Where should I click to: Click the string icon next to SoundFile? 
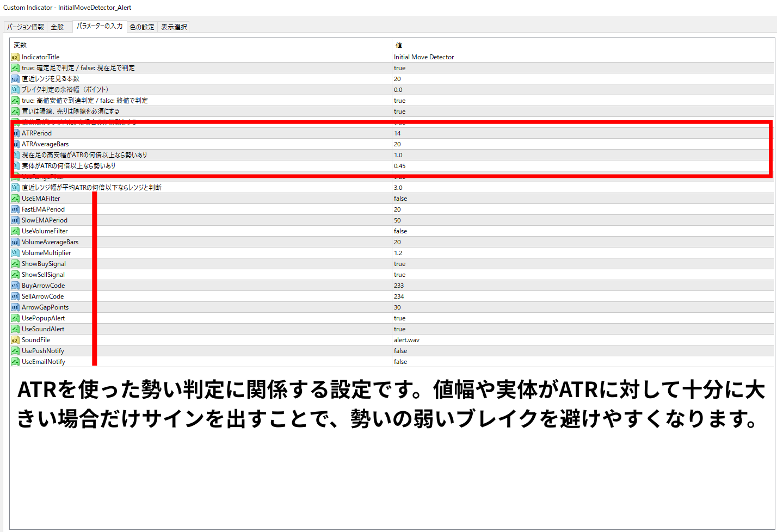pyautogui.click(x=15, y=340)
